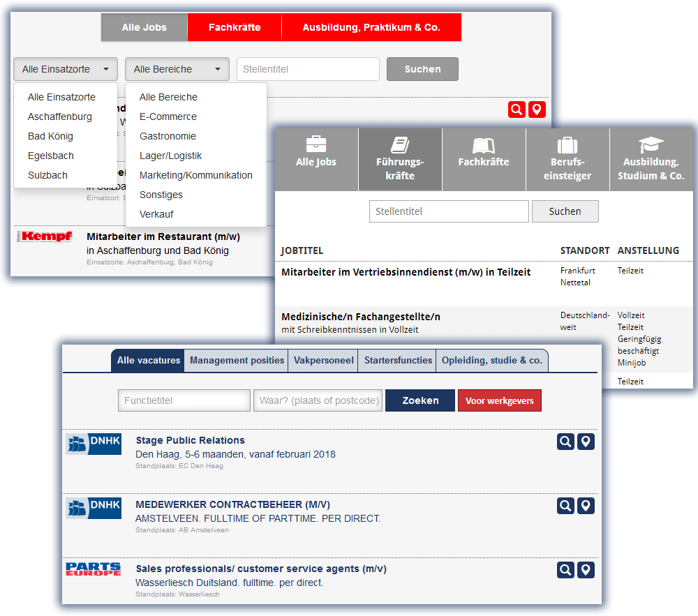The width and height of the screenshot is (698, 616).
Task: Switch to Vakpersoneel tab
Action: [x=324, y=361]
